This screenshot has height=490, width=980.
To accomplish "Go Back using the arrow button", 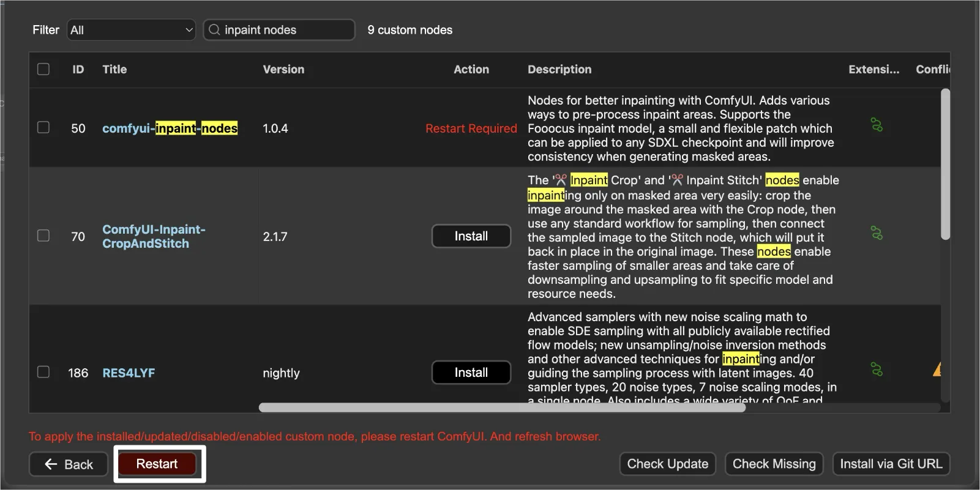I will point(69,464).
